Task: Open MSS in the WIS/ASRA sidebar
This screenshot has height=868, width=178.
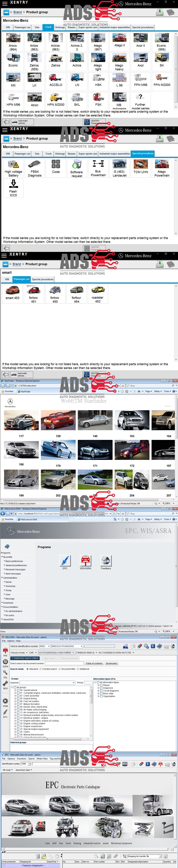Action: click(5, 685)
